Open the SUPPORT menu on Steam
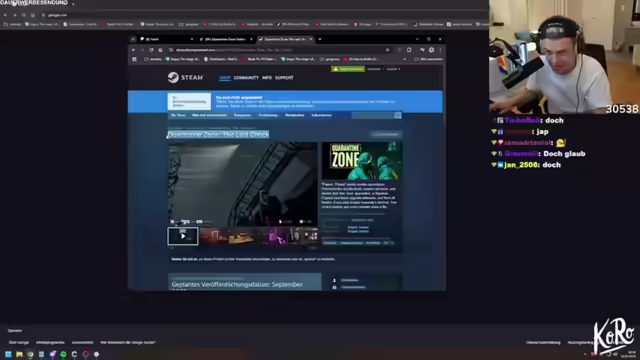640x360 pixels. coord(284,78)
